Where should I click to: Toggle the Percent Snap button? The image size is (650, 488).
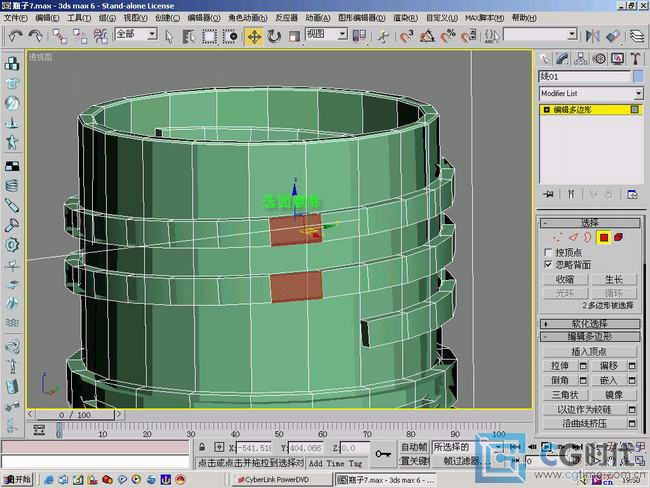pyautogui.click(x=448, y=36)
